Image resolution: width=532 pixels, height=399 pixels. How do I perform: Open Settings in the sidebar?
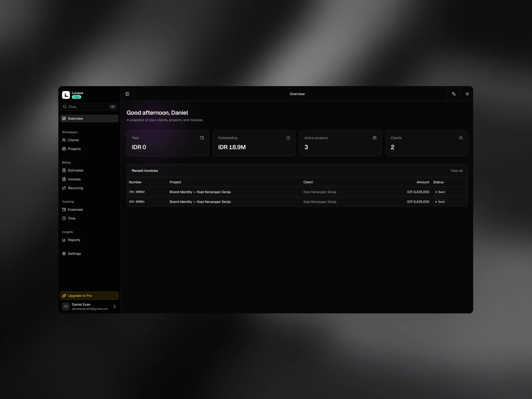click(x=89, y=254)
